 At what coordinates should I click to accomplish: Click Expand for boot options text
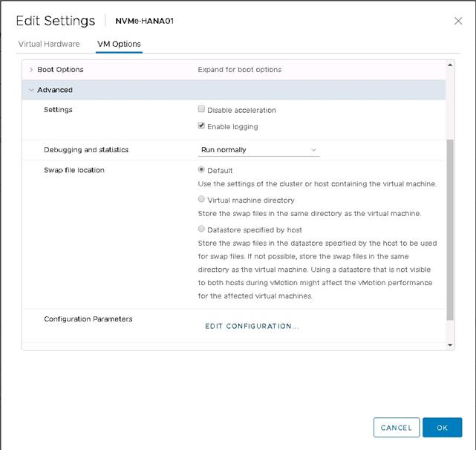click(240, 70)
